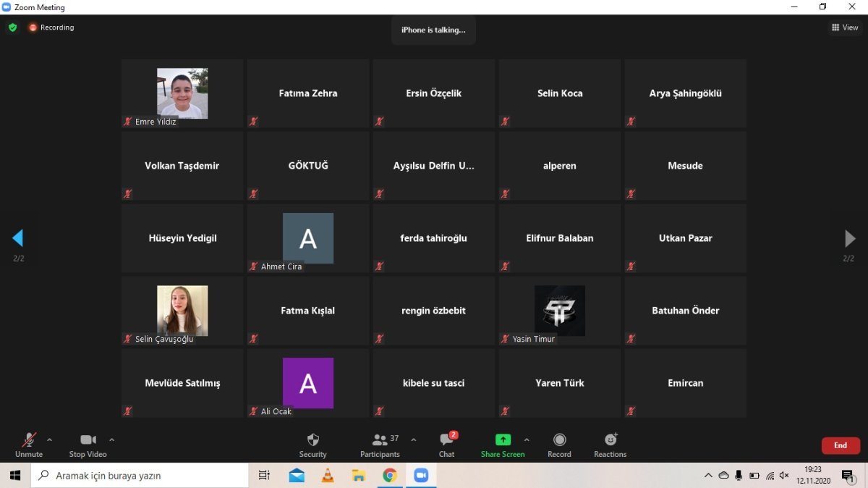Go to previous gallery page with left arrow
This screenshot has height=488, width=868.
[18, 238]
